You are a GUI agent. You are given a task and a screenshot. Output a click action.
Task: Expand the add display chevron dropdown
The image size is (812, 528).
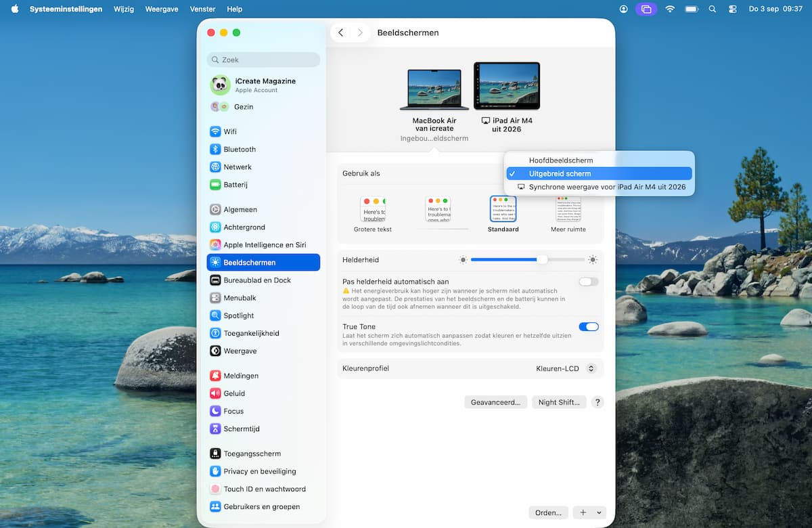[599, 512]
